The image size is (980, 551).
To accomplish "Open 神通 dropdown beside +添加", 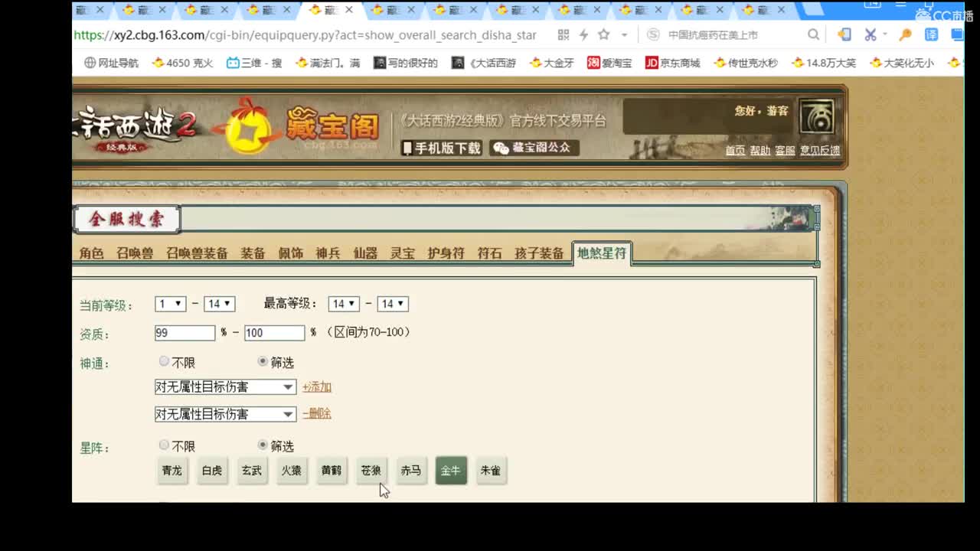I will 225,387.
